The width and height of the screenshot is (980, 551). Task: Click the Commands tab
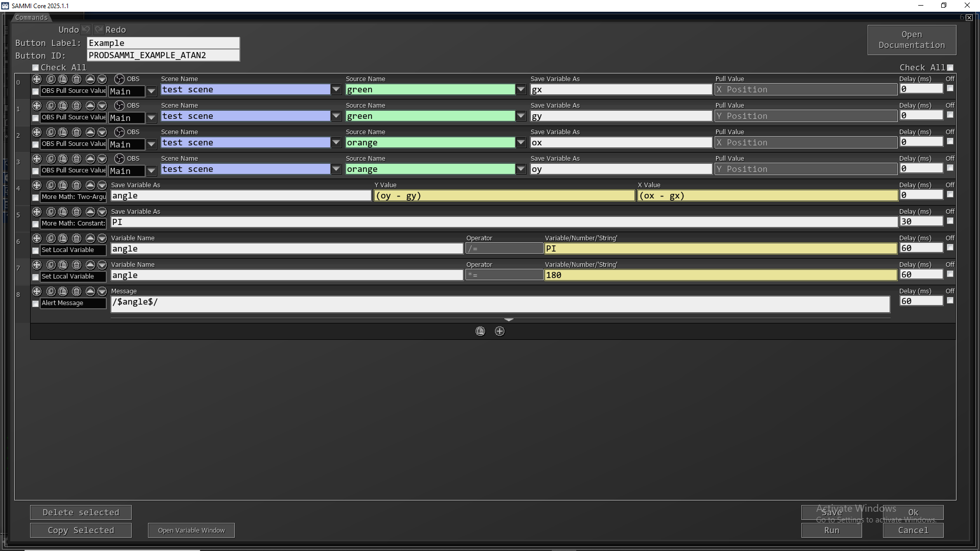tap(31, 17)
